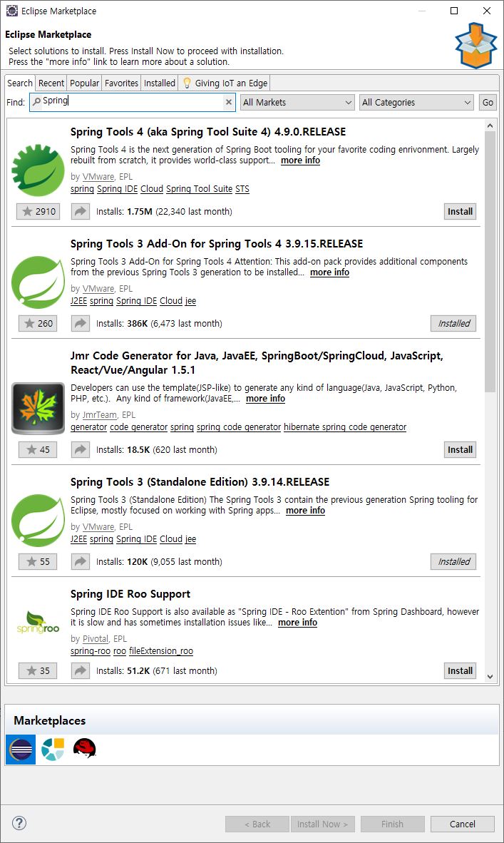Switch to the Popular tab

click(84, 83)
